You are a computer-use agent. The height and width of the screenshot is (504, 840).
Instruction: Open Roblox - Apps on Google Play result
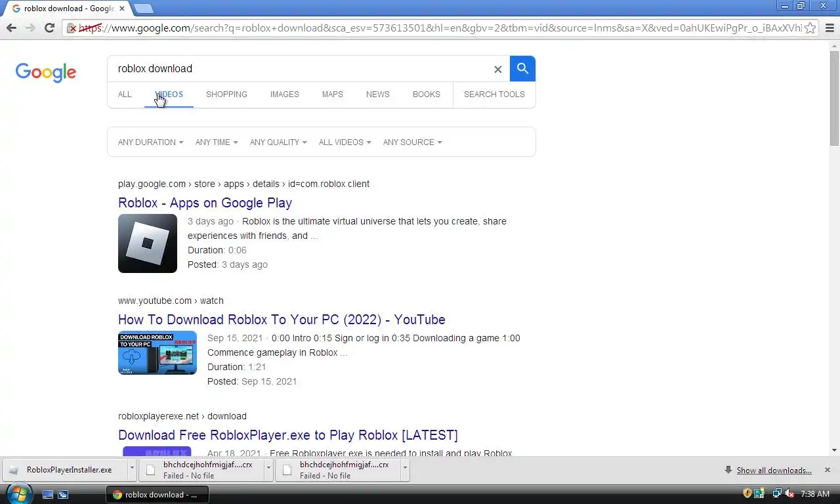click(x=205, y=203)
